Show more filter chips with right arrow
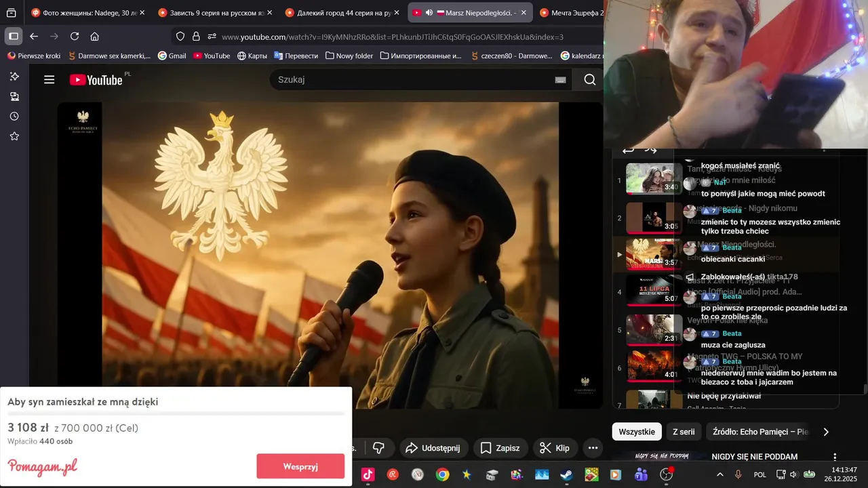This screenshot has width=868, height=488. [826, 432]
